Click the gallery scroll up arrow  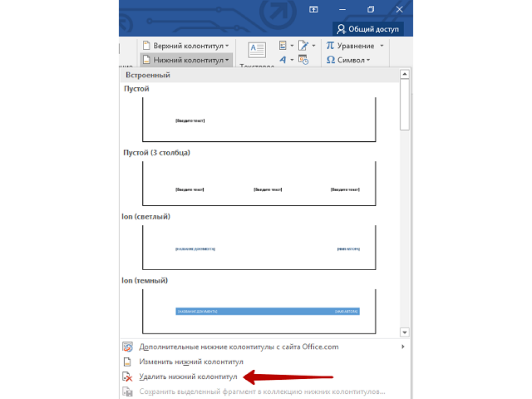pos(404,74)
